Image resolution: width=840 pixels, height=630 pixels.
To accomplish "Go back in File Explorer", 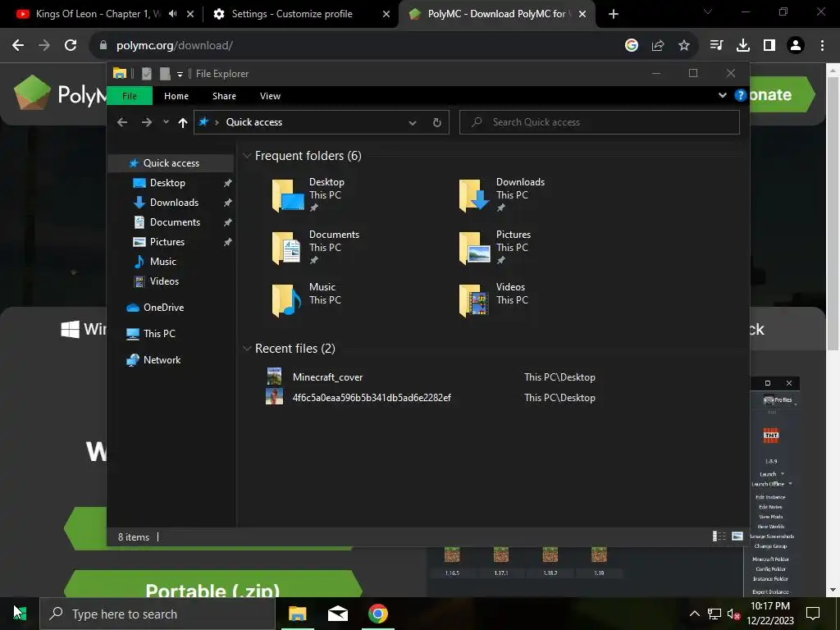I will pos(122,122).
